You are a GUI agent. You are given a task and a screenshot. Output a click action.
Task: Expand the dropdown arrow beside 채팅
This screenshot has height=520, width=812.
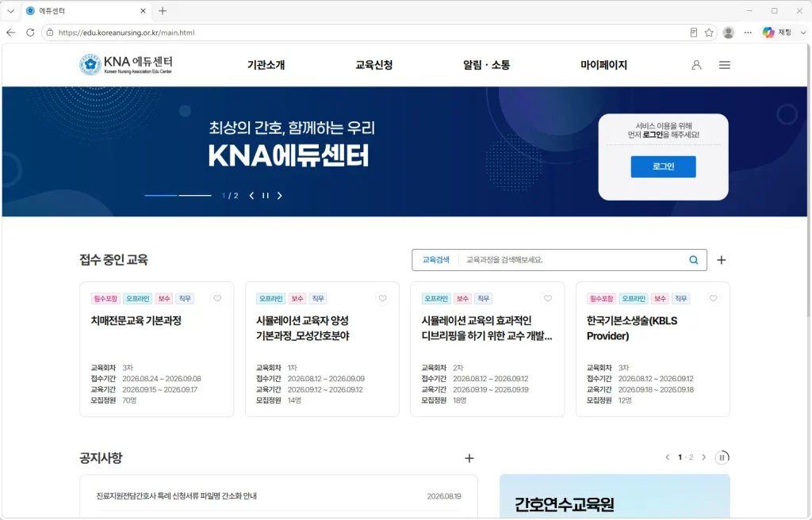click(x=802, y=32)
